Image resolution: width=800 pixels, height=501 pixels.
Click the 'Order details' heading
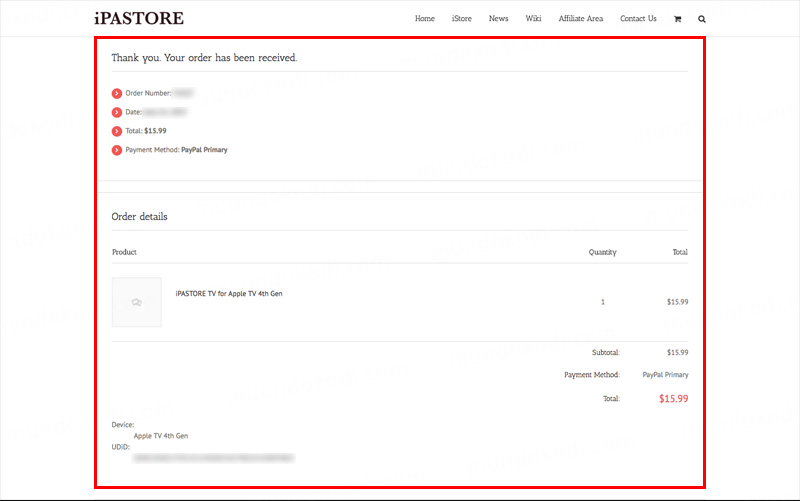pos(139,216)
